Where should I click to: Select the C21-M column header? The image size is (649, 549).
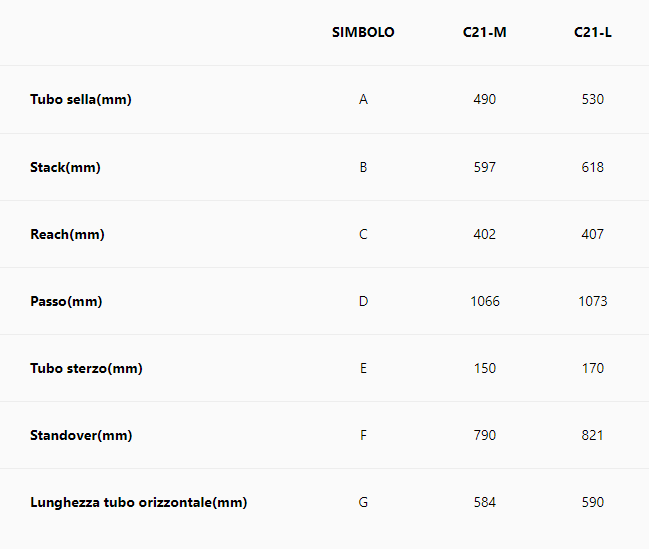pyautogui.click(x=484, y=32)
